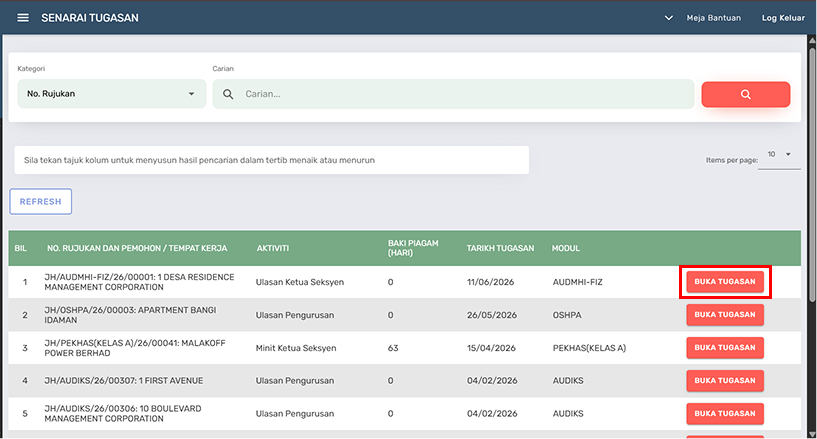
Task: Sort by TARIKH TUGASAN column header
Action: tap(500, 248)
